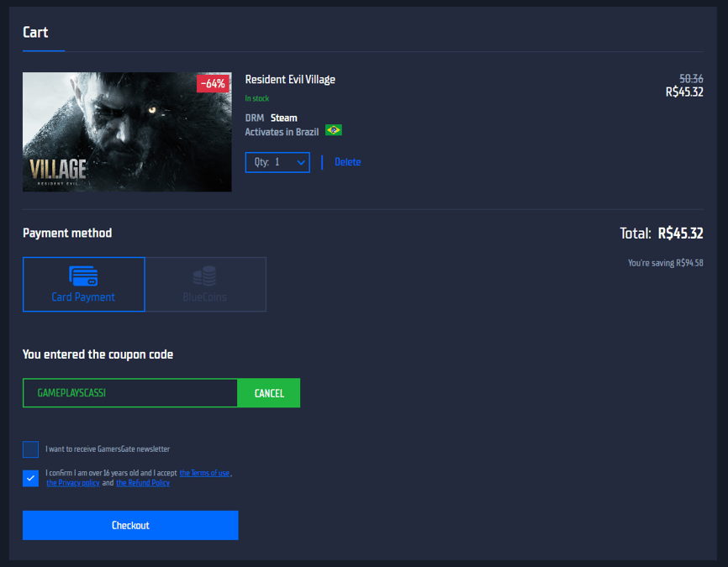
Task: Click the Total: R$45.32 amount
Action: (662, 234)
